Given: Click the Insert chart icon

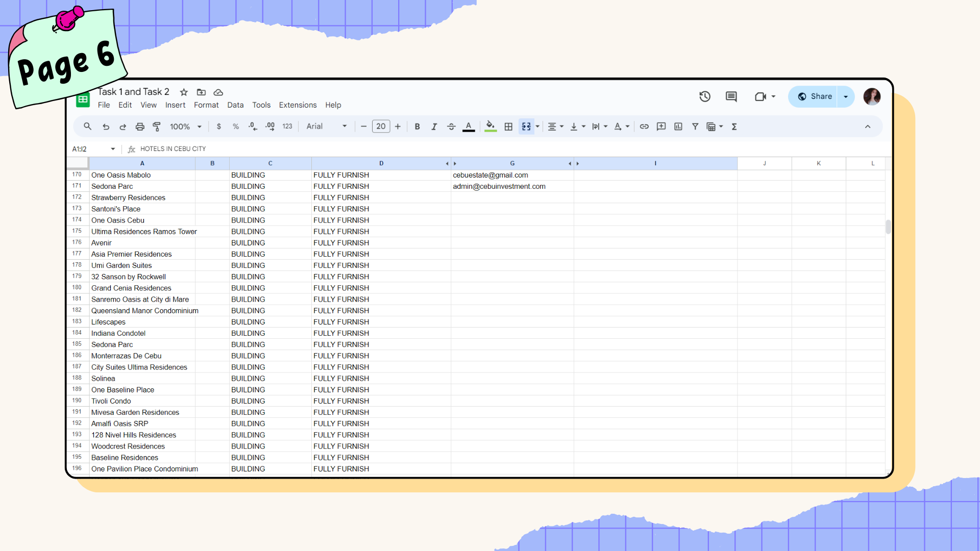Looking at the screenshot, I should tap(678, 127).
